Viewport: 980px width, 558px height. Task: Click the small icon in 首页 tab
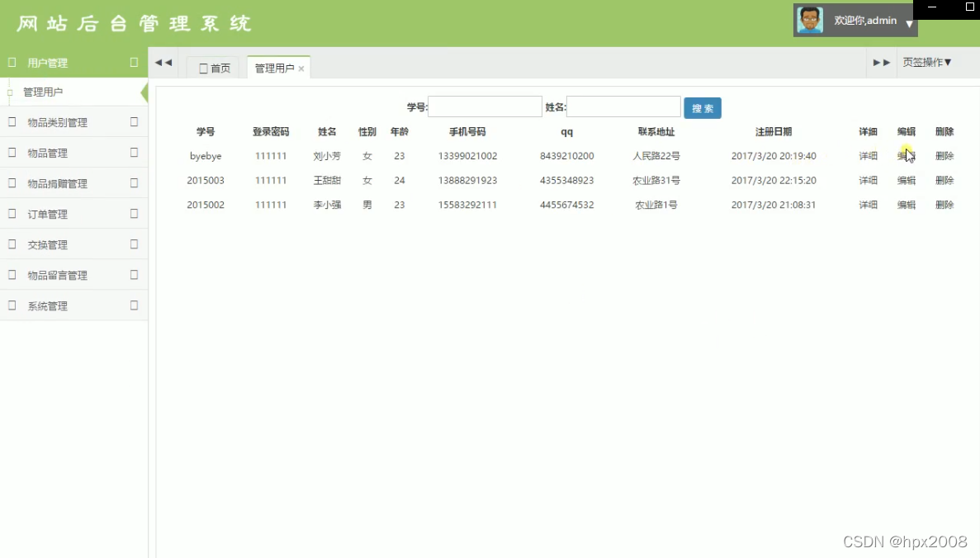pos(203,69)
